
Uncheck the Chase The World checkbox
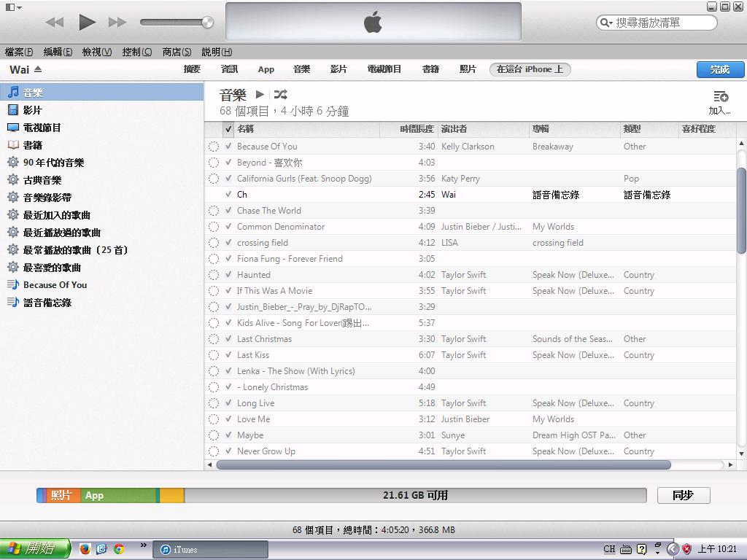228,211
